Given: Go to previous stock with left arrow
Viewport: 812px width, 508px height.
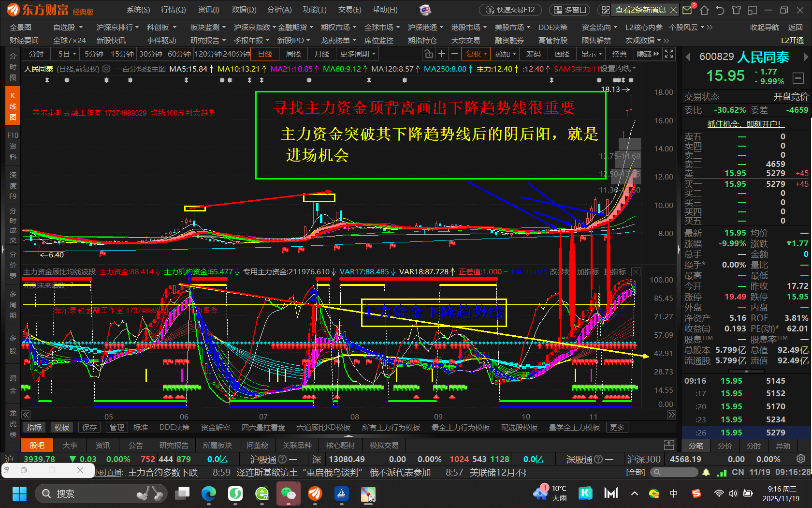Looking at the screenshot, I should click(688, 57).
